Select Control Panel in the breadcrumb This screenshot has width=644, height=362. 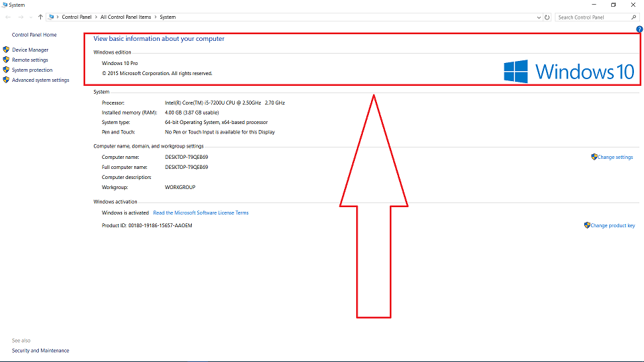76,17
